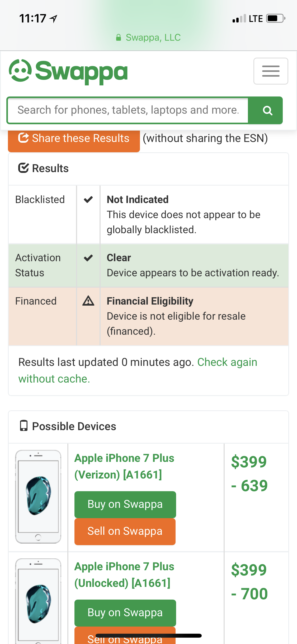
Task: Share these Results button
Action: click(x=74, y=139)
